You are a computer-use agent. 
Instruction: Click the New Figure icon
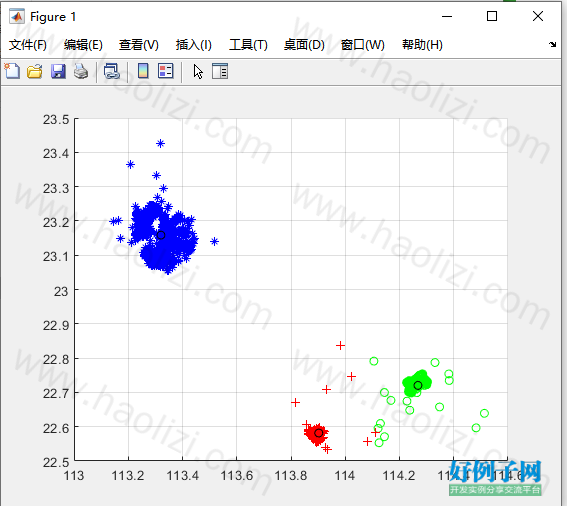12,71
